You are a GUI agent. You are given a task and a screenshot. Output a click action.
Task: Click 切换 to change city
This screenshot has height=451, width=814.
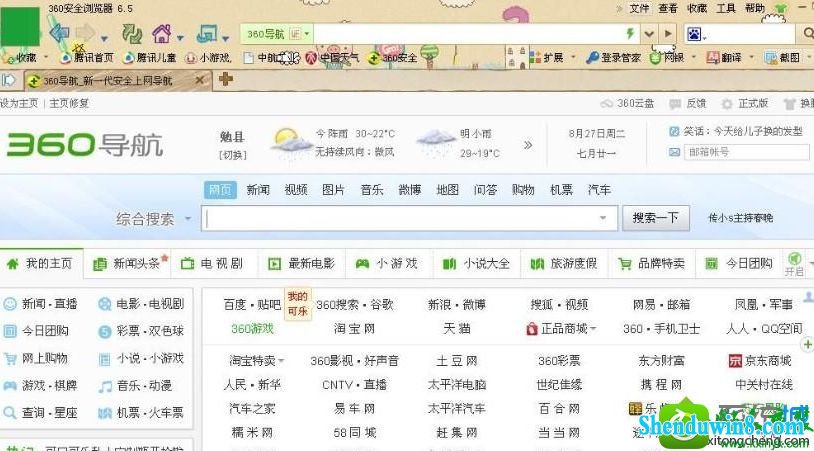click(233, 155)
